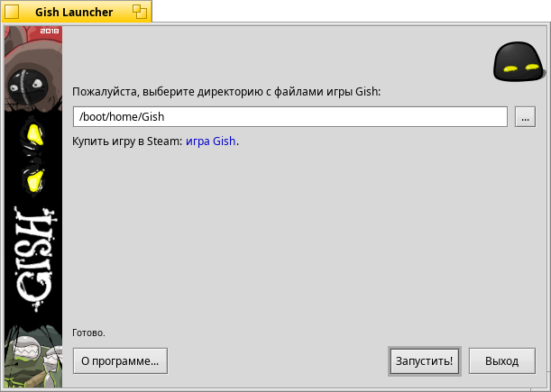Click the Gish artwork banner on the left

click(x=33, y=207)
